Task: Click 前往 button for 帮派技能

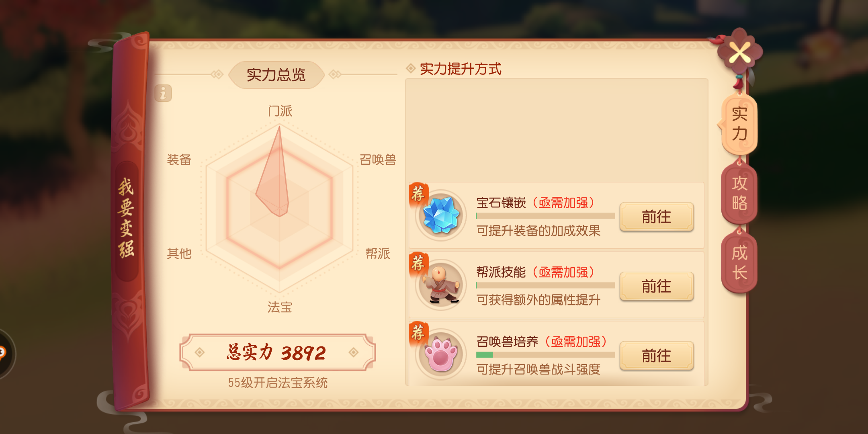Action: pos(657,287)
